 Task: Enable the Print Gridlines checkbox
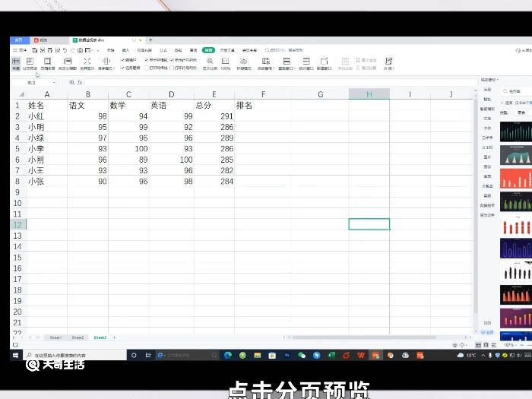click(156, 68)
